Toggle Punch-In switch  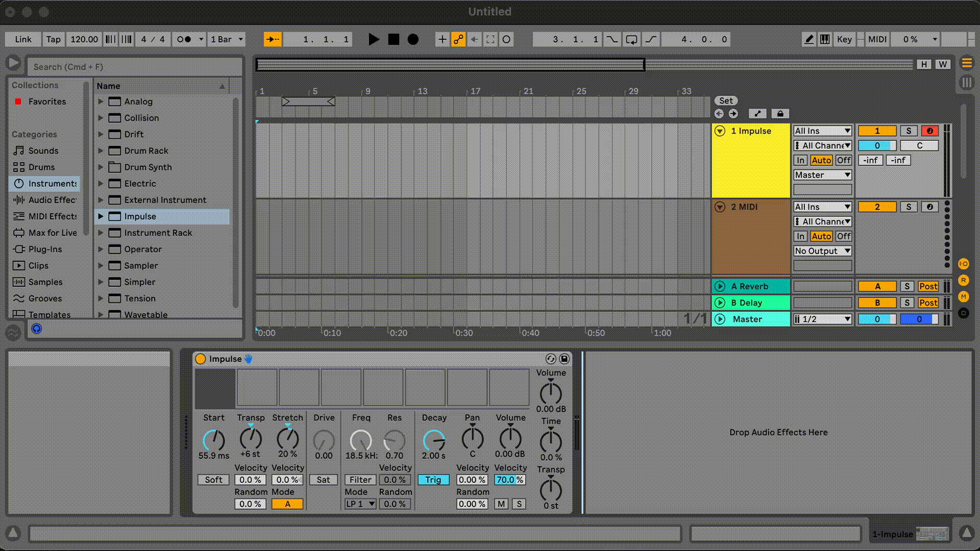coord(612,39)
